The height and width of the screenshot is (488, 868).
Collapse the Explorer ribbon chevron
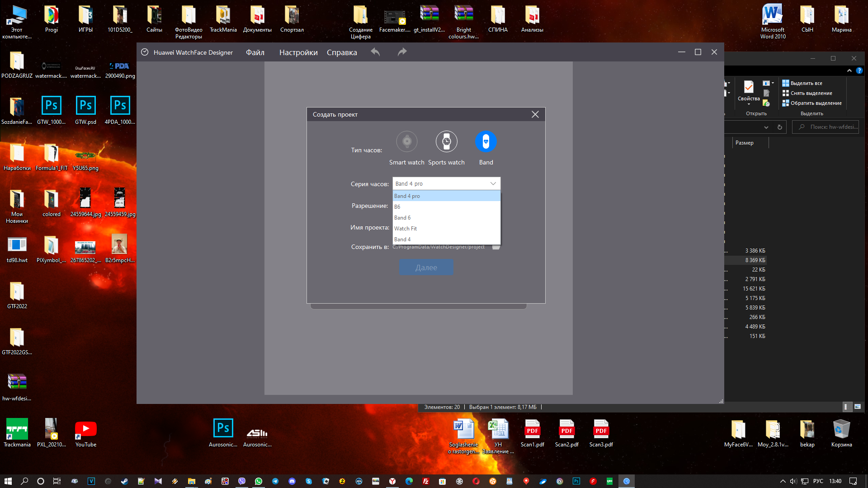point(849,70)
